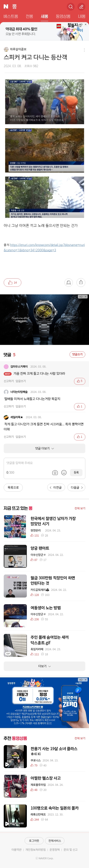Switch to the 베스트뿜 tab
Screen dimensions: 89x868
(10, 16)
